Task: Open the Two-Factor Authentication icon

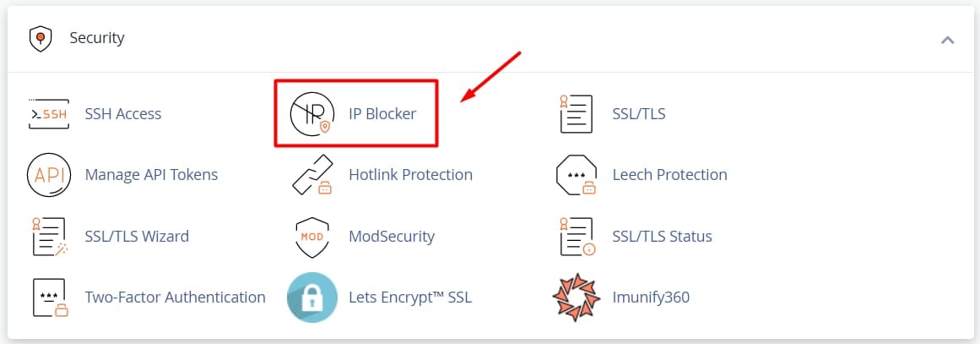Action: point(48,298)
